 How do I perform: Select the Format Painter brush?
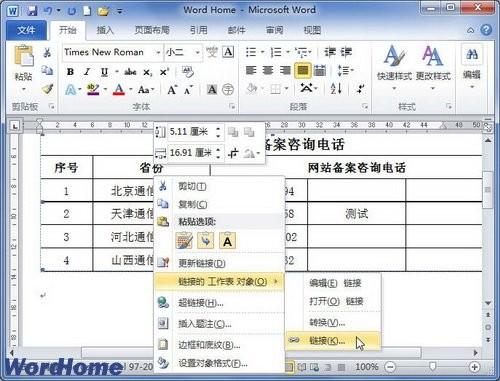pyautogui.click(x=47, y=89)
